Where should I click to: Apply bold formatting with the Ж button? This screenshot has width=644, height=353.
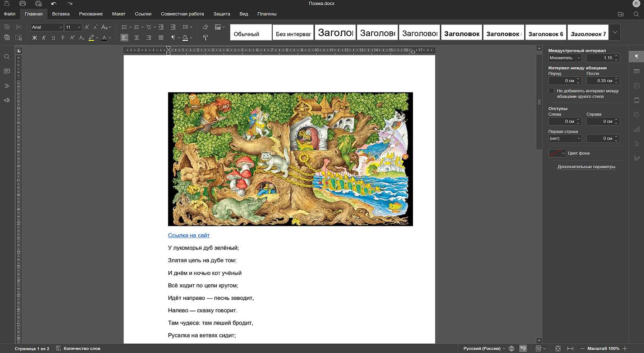click(35, 38)
